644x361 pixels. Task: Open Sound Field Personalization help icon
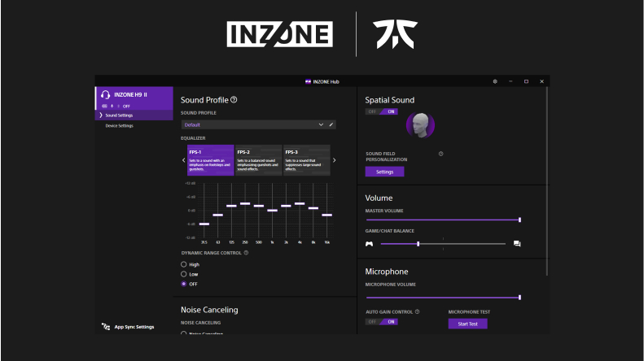pos(440,154)
